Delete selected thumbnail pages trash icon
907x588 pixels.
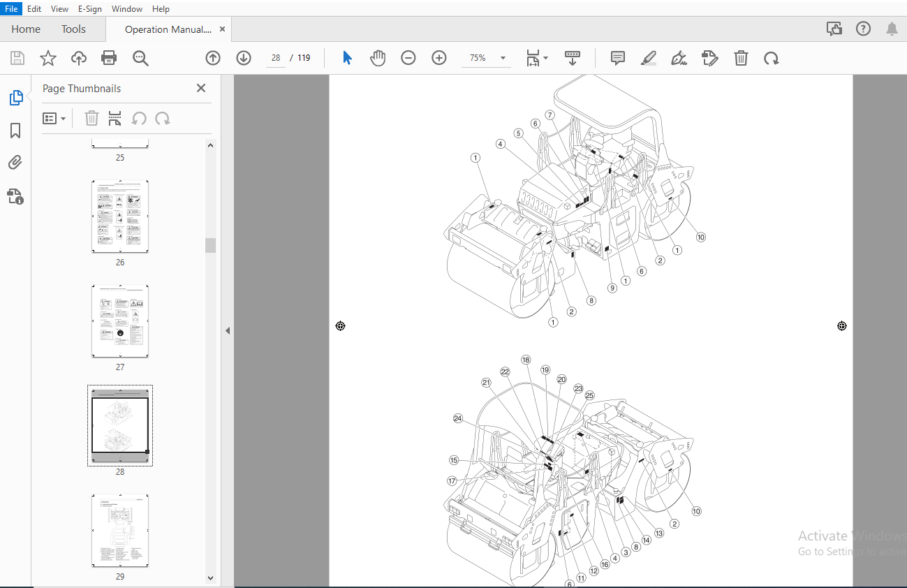pyautogui.click(x=91, y=119)
